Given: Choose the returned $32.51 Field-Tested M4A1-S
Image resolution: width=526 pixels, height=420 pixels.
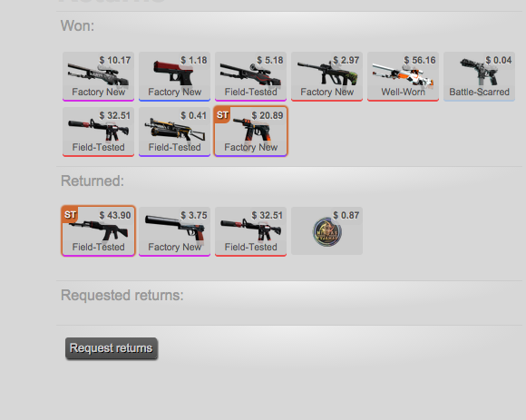Looking at the screenshot, I should click(x=250, y=231).
